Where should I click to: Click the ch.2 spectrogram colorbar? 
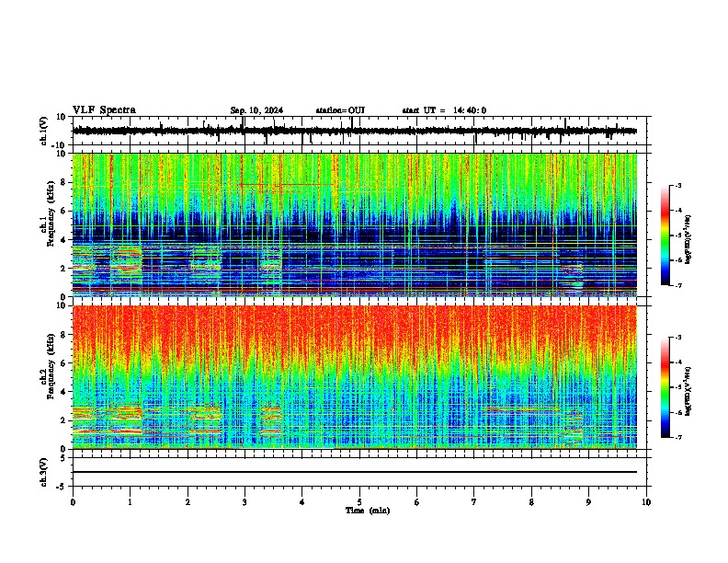[665, 387]
